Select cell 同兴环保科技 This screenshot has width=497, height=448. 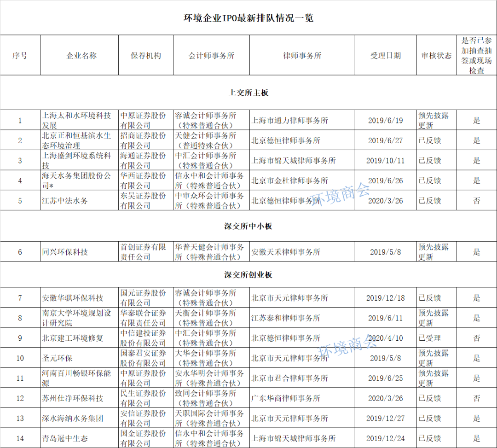coord(79,252)
